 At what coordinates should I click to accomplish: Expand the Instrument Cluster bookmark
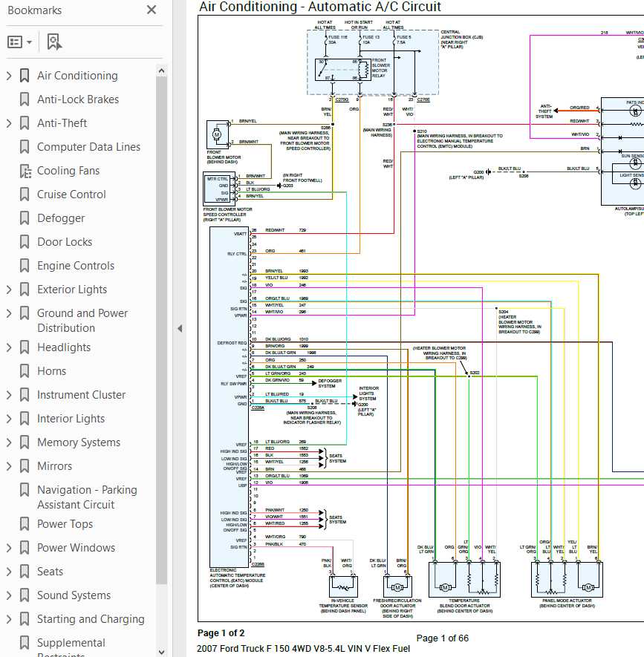pyautogui.click(x=9, y=395)
